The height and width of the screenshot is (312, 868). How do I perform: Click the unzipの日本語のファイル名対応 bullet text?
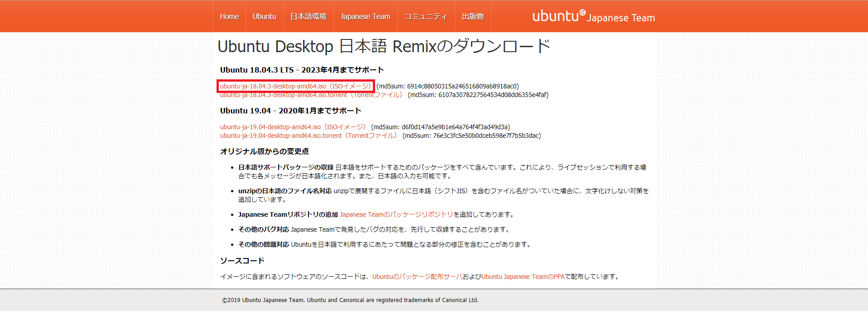[285, 191]
